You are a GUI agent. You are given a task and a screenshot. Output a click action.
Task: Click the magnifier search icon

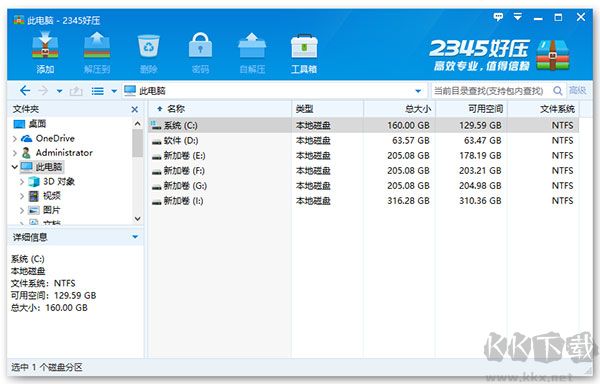[558, 91]
